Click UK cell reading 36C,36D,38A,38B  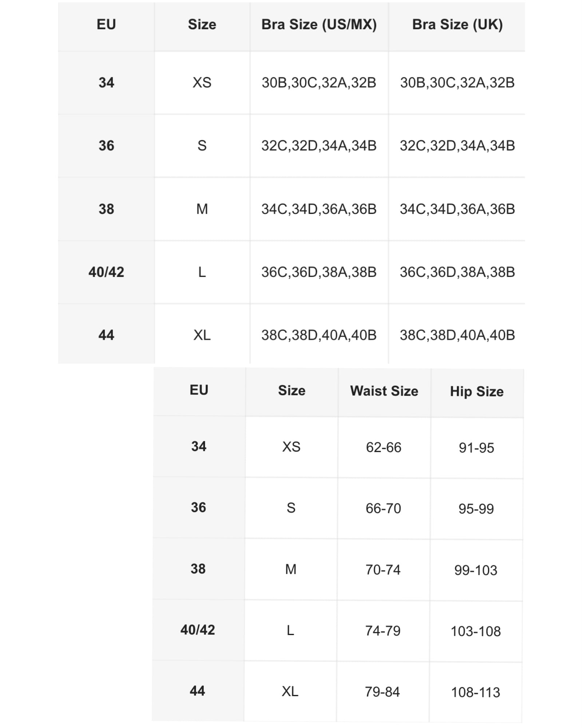click(457, 272)
